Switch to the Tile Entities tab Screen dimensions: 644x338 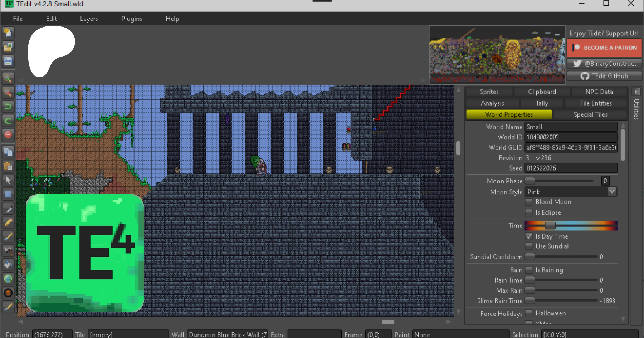tap(596, 103)
